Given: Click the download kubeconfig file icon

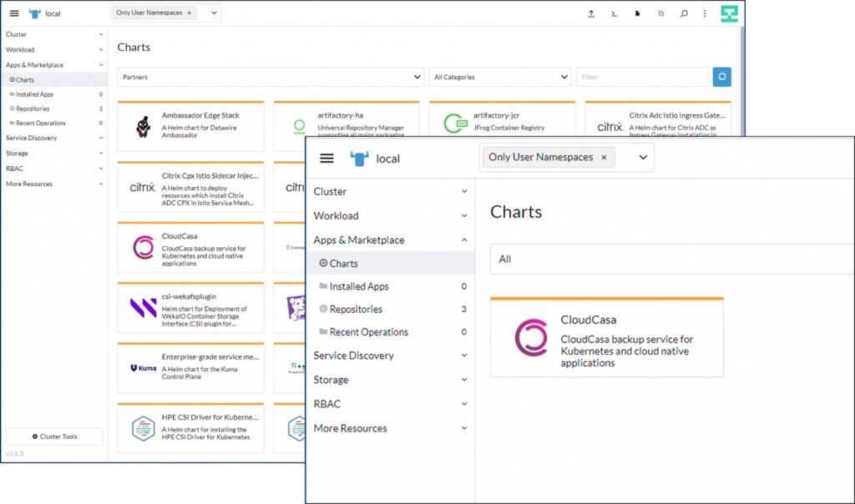Looking at the screenshot, I should coord(637,13).
